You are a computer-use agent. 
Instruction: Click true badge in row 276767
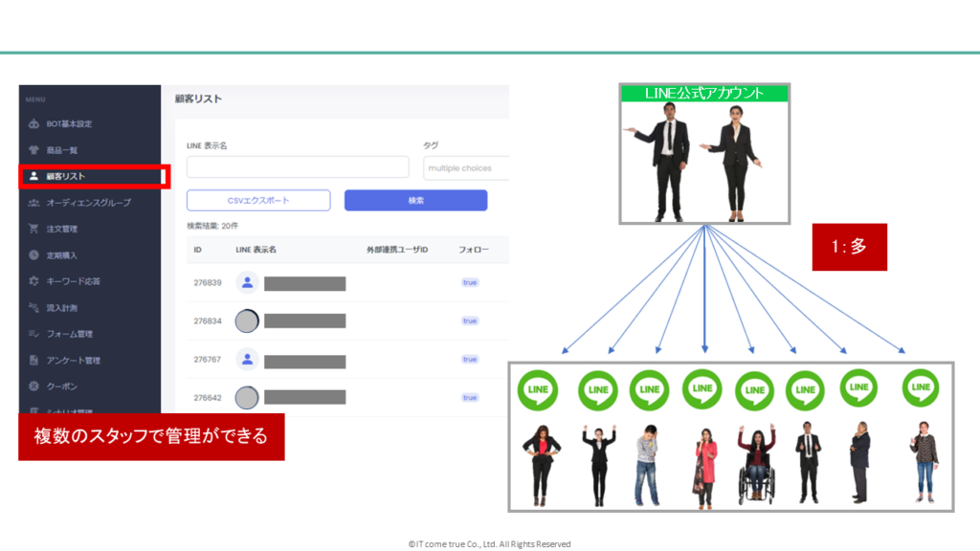point(470,360)
